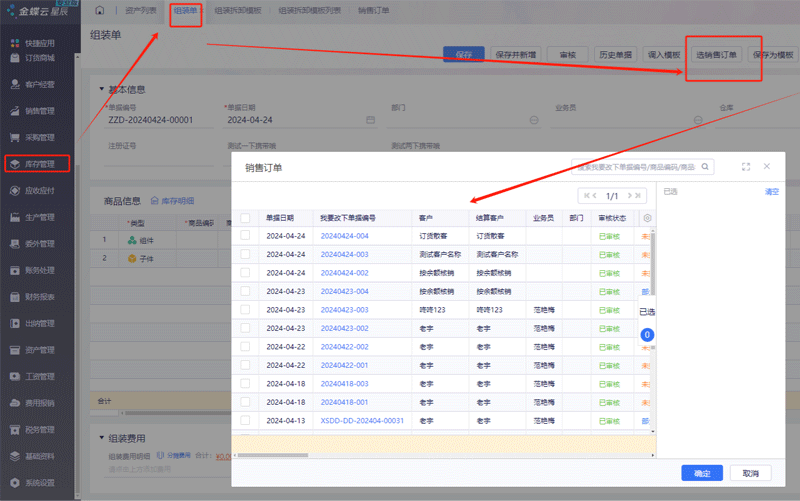
Task: Open 销售管理 sidebar module
Action: 33,111
